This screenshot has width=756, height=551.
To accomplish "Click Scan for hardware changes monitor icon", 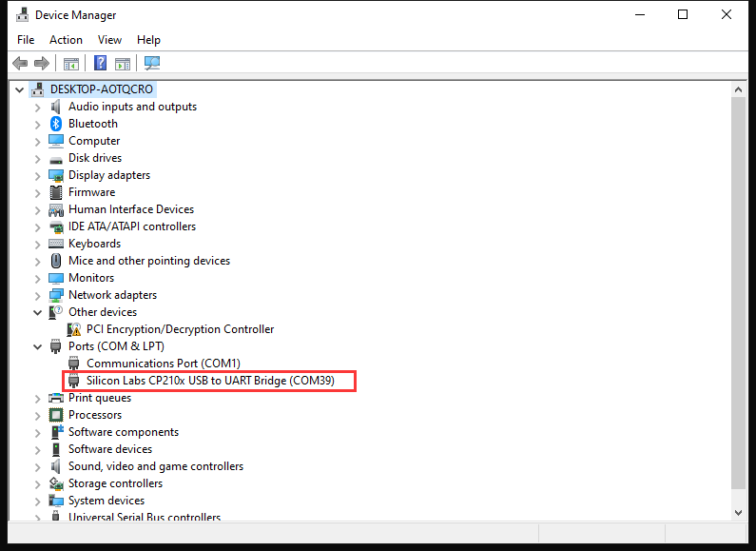I will [x=152, y=63].
